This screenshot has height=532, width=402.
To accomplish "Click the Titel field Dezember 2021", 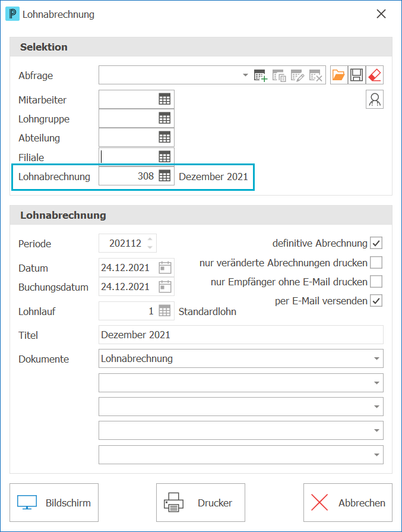I will click(241, 335).
